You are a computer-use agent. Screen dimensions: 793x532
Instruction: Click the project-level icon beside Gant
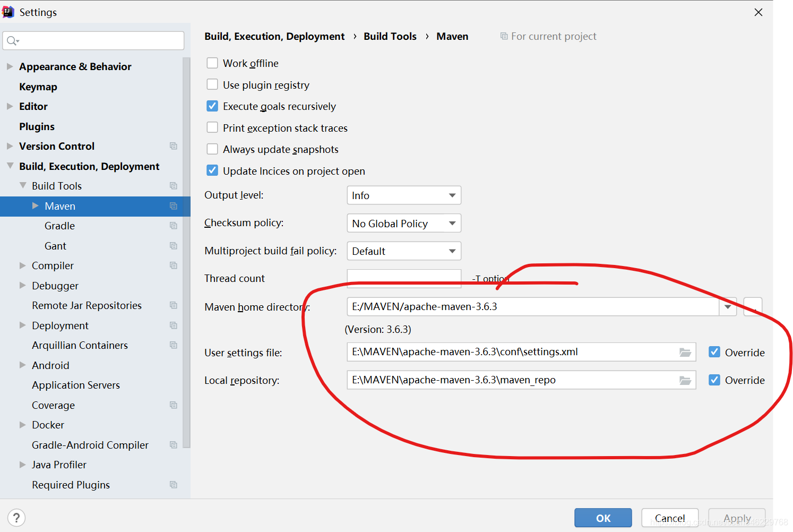[173, 246]
